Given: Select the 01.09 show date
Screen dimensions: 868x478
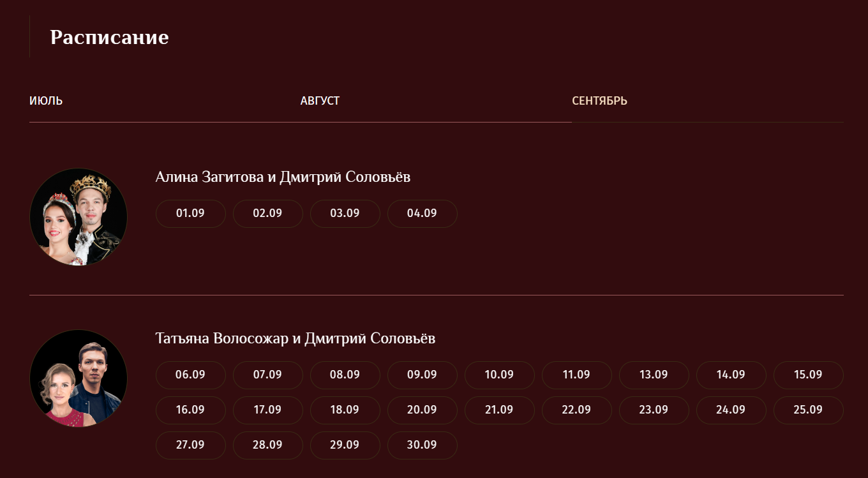Looking at the screenshot, I should pos(190,213).
